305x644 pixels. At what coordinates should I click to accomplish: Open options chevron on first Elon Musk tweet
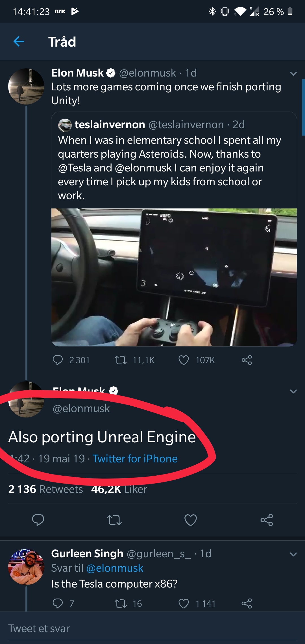(293, 74)
